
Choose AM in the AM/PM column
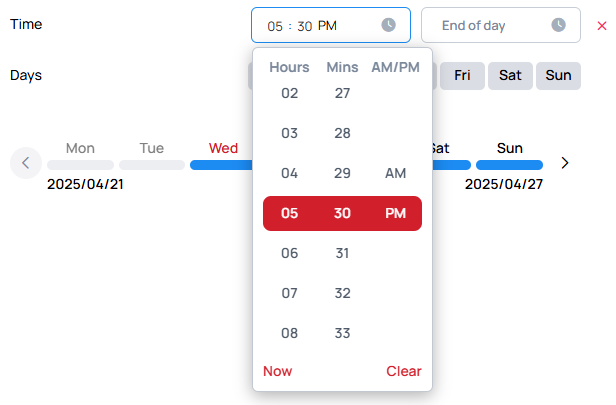pyautogui.click(x=395, y=173)
